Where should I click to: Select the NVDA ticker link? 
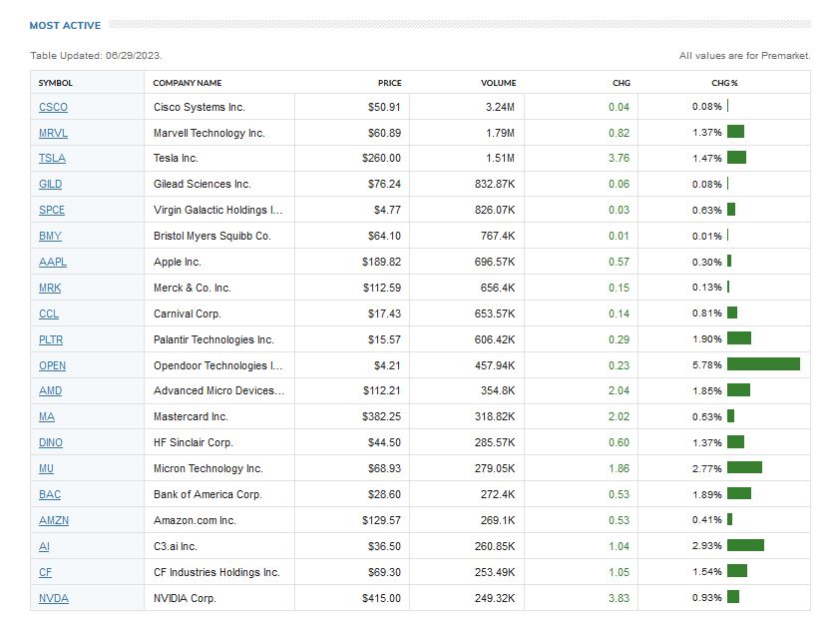(53, 599)
